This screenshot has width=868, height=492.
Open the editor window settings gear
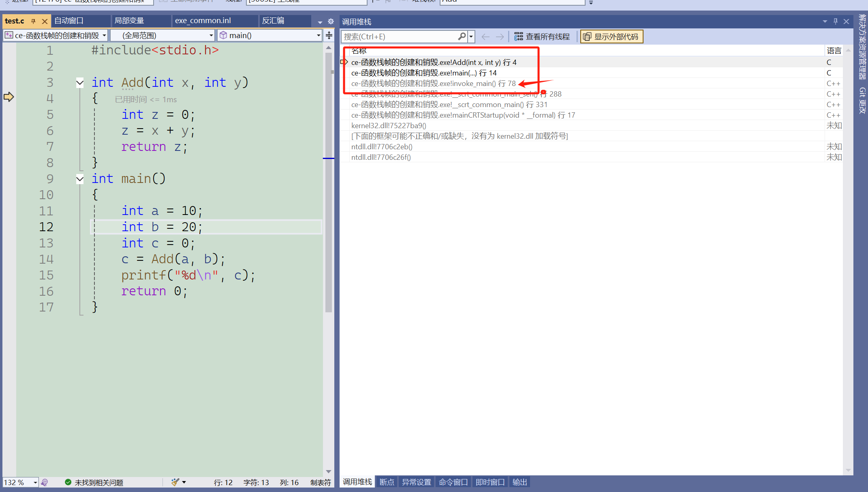[331, 21]
